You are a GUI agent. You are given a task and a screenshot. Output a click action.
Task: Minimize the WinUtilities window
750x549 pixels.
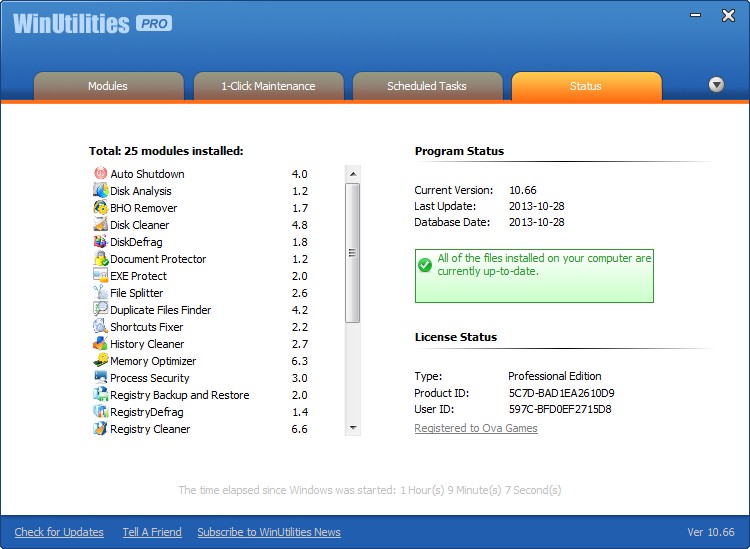(x=695, y=15)
